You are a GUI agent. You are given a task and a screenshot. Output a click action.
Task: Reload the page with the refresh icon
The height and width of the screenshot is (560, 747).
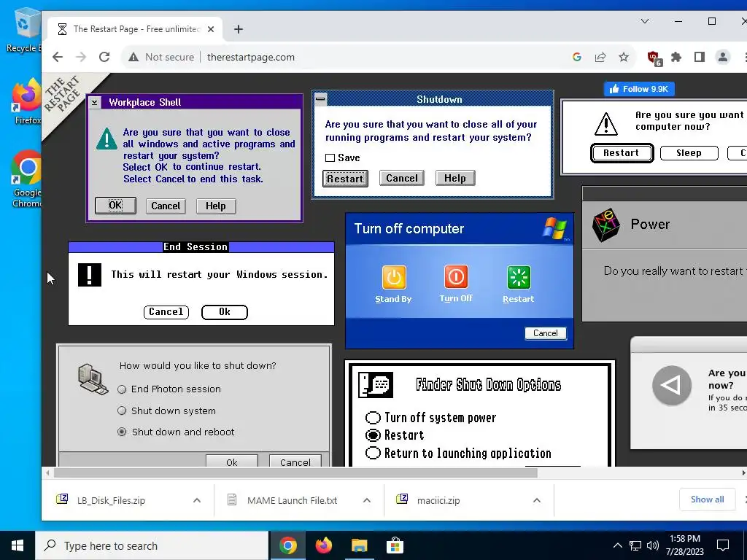pyautogui.click(x=104, y=57)
